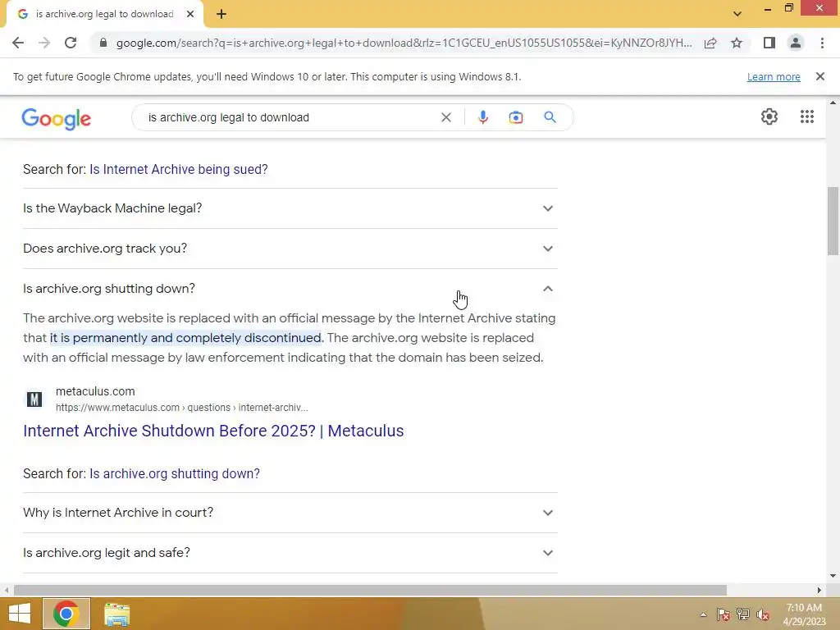The height and width of the screenshot is (630, 840).
Task: Open the tab search dropdown arrow
Action: [737, 14]
